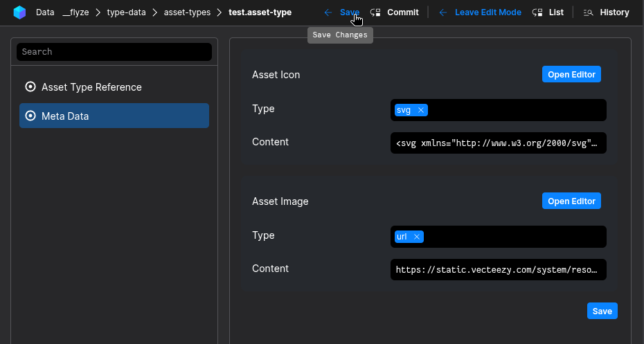Click the blue cube app logo
Screen dimensions: 644x344
tap(19, 12)
